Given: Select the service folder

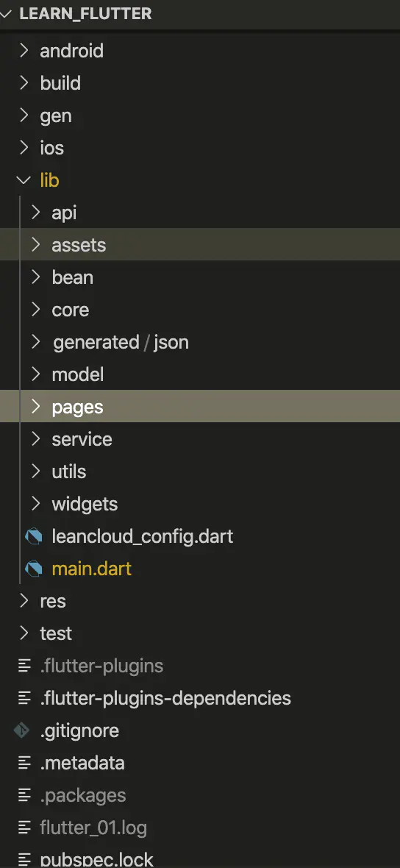Looking at the screenshot, I should [x=200, y=439].
